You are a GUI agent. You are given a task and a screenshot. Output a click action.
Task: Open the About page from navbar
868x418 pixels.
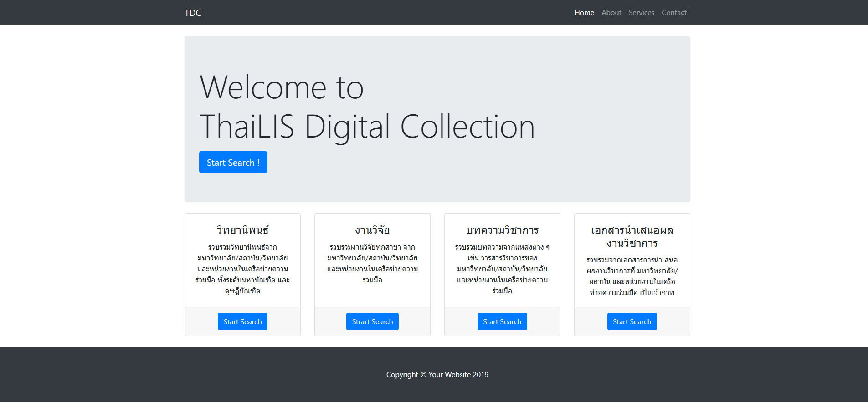pos(611,13)
